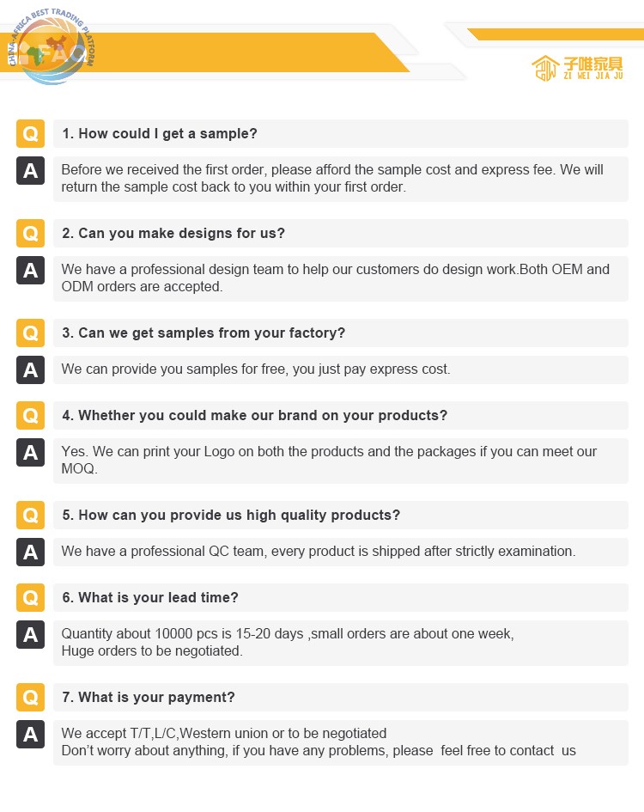Click the Q icon for the designs question

pyautogui.click(x=31, y=233)
